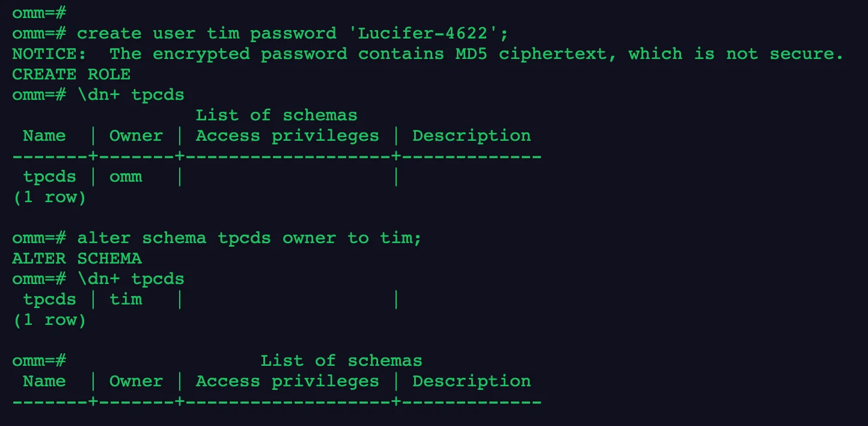The height and width of the screenshot is (426, 868).
Task: Click the word NOTICE in the warning line
Action: (x=44, y=54)
